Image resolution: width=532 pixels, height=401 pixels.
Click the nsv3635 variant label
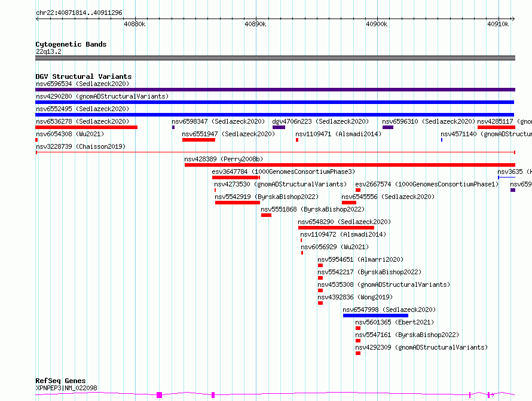point(515,172)
